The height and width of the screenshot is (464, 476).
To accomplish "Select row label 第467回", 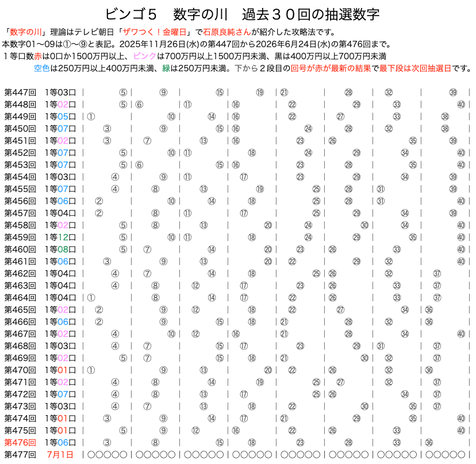I will pyautogui.click(x=20, y=333).
